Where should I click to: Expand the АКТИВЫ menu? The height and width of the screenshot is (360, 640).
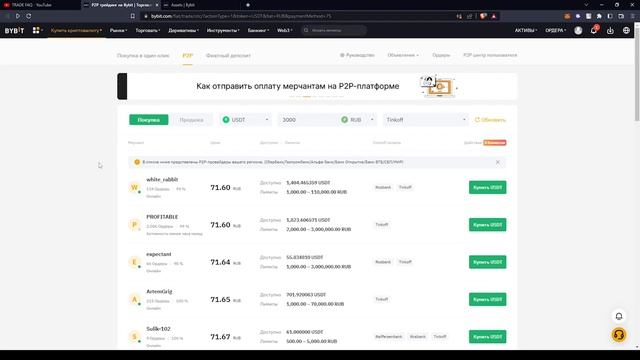click(x=526, y=30)
